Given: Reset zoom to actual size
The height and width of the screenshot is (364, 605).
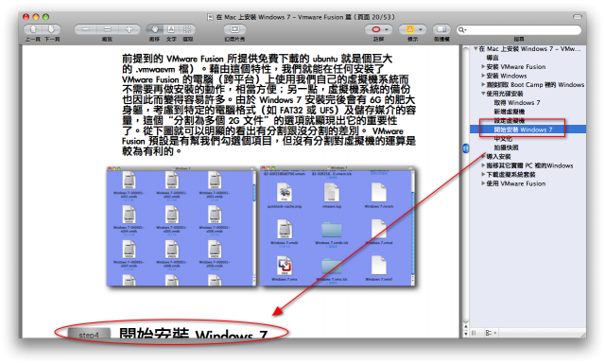Looking at the screenshot, I should pos(107,29).
